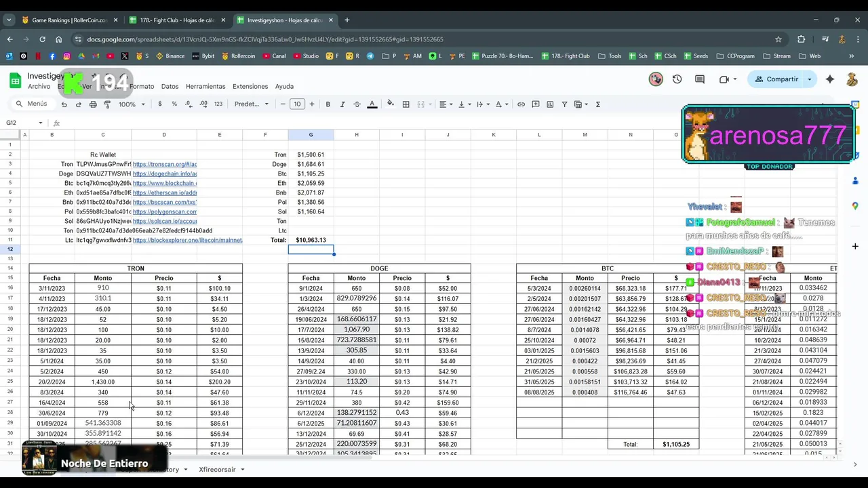Screen dimensions: 868x488
Task: Click the print icon in the toolbar
Action: coord(93,104)
